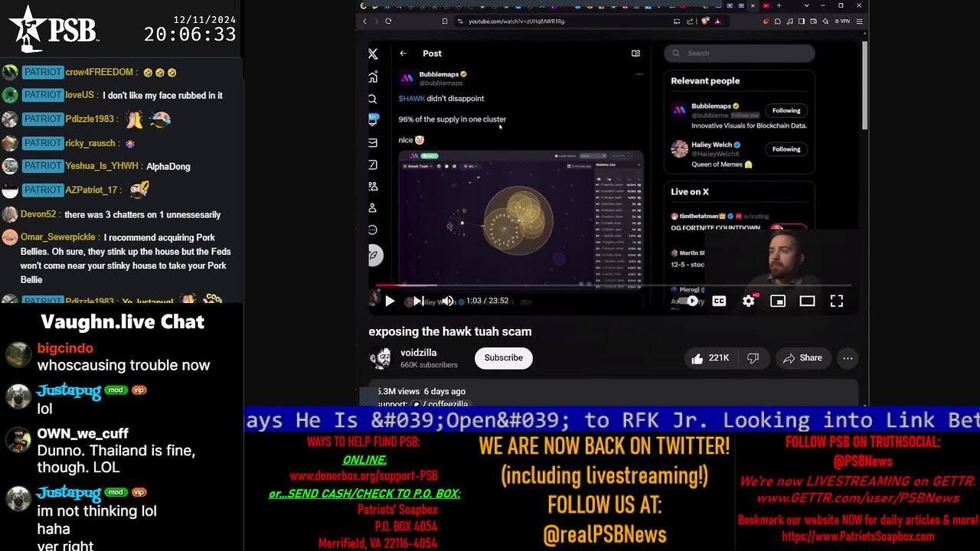980x551 pixels.
Task: Click Omar_Sewerpickle chat username
Action: (58, 237)
